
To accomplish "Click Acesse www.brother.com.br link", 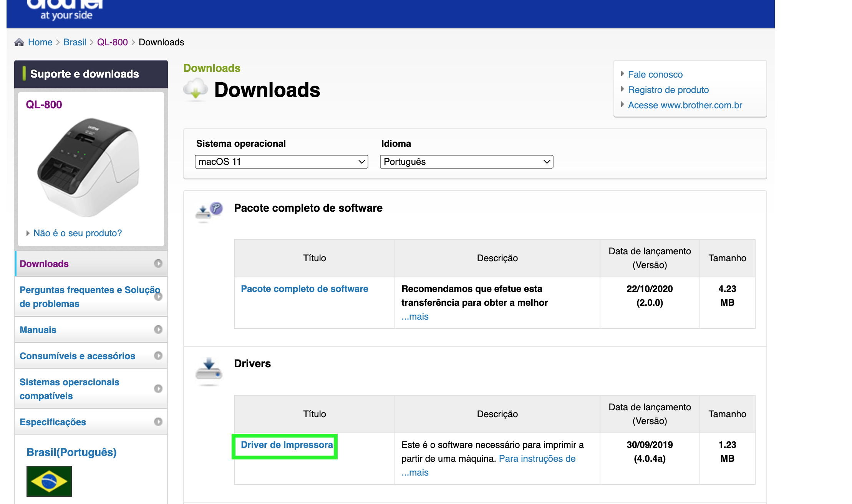I will pyautogui.click(x=685, y=105).
